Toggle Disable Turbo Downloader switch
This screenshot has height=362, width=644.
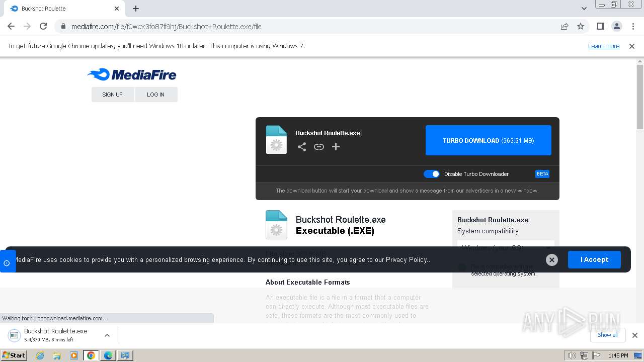click(x=432, y=174)
